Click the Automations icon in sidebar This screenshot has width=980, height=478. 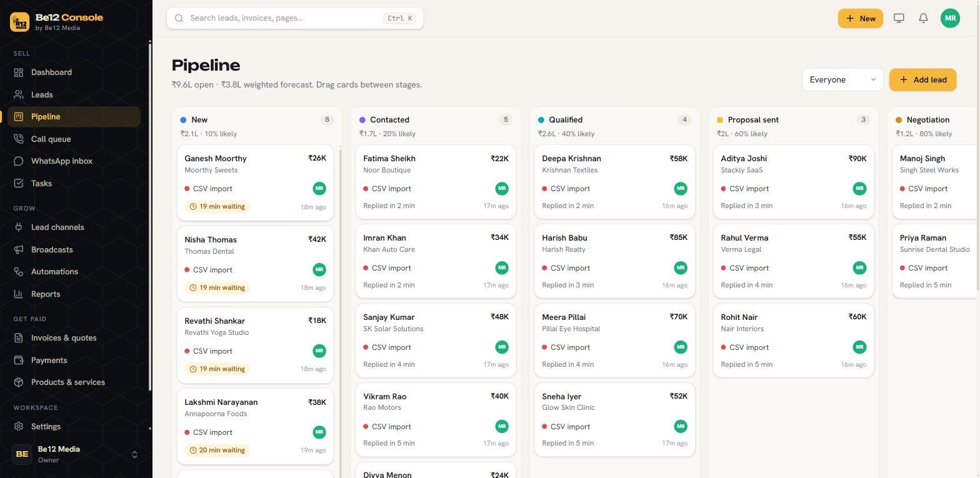19,272
